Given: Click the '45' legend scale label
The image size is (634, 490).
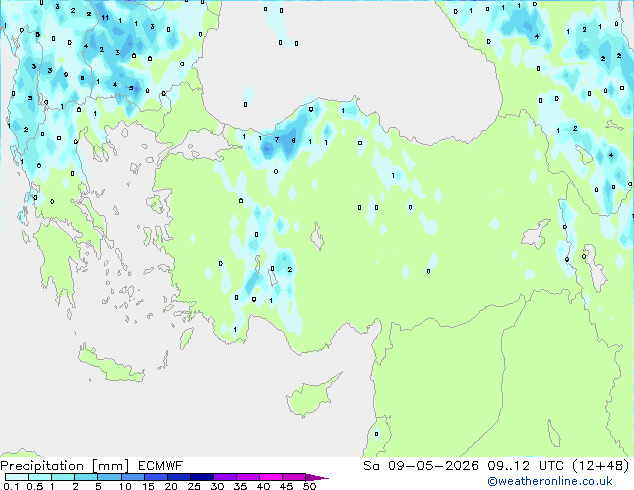Looking at the screenshot, I should tap(286, 486).
